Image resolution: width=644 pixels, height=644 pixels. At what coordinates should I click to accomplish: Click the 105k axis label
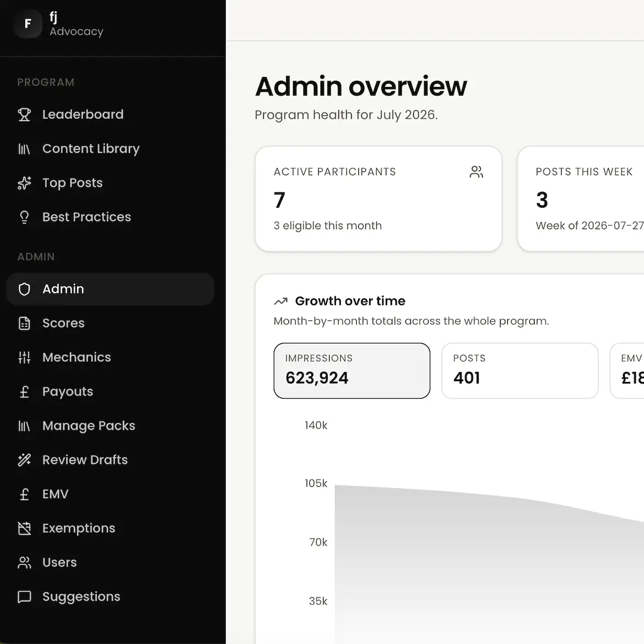click(316, 483)
